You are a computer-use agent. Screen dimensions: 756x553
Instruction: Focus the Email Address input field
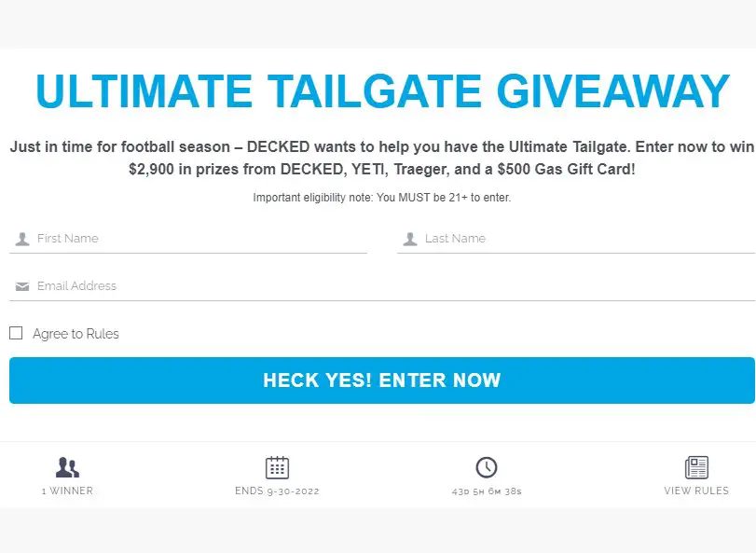coord(392,286)
